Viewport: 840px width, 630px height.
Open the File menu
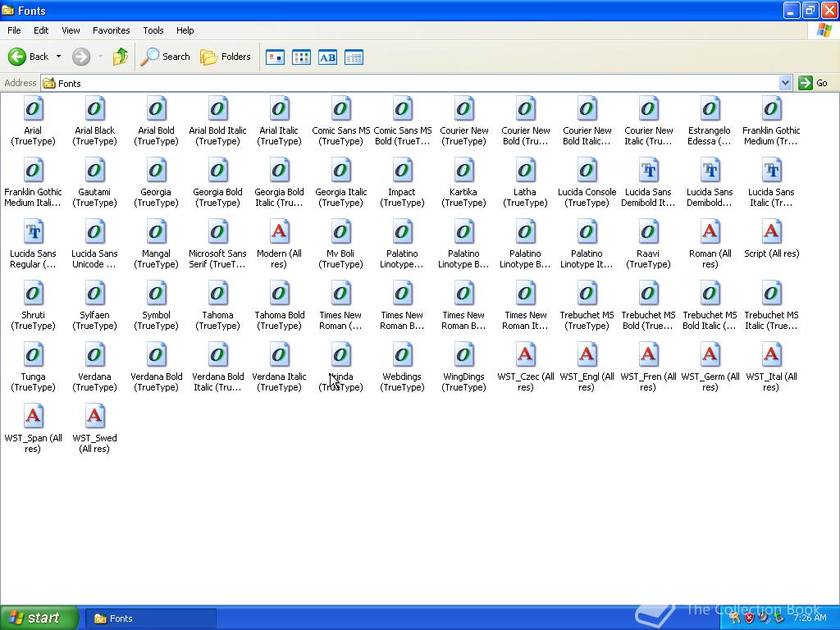[x=14, y=30]
